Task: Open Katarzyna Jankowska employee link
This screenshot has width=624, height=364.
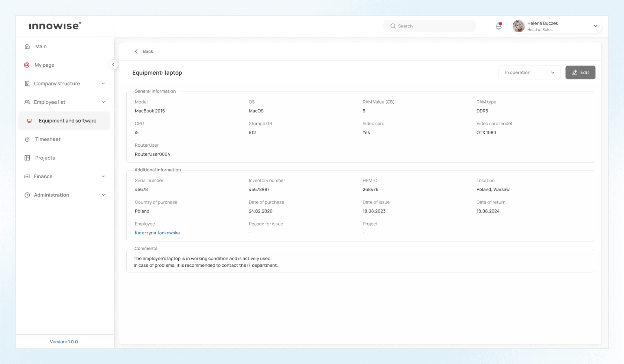Action: click(x=157, y=233)
